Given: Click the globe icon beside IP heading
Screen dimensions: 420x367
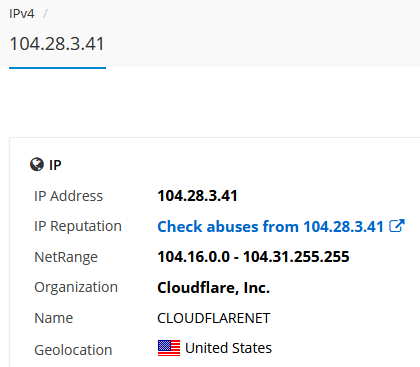Looking at the screenshot, I should click(x=37, y=164).
